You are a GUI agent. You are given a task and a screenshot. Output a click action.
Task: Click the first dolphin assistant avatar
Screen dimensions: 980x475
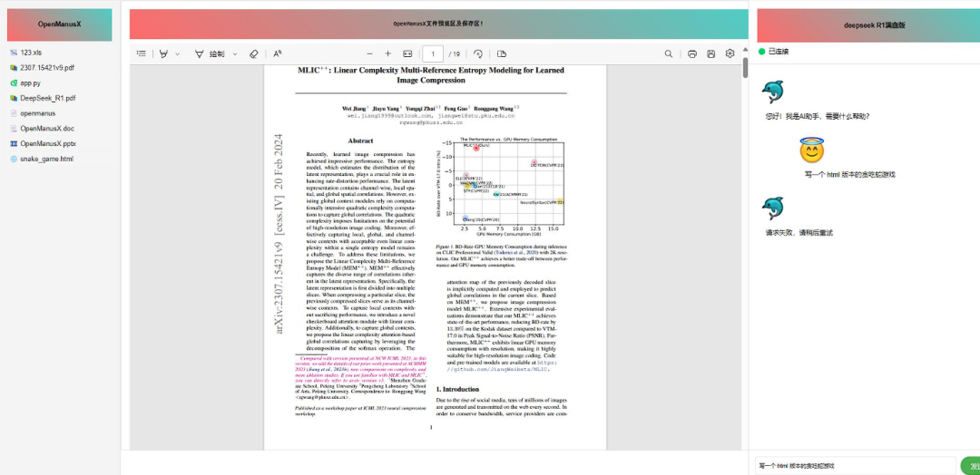click(772, 92)
